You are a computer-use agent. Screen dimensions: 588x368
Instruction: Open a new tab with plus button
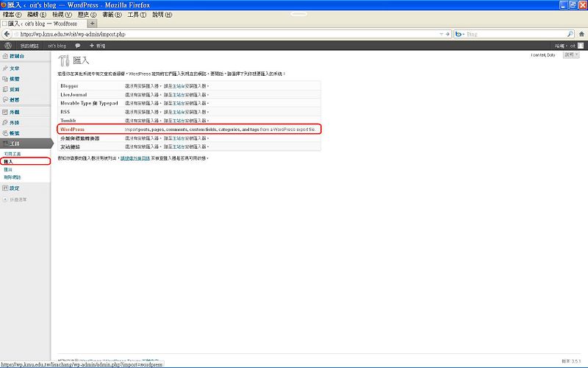[x=92, y=24]
